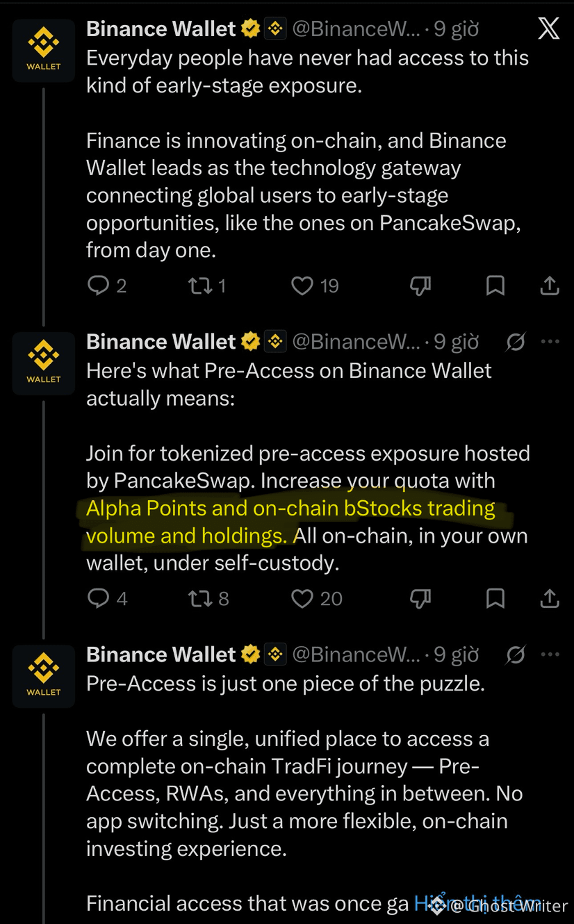Screen dimensions: 574x924
Task: Expand third post with Hiển thị thêm
Action: [x=477, y=902]
